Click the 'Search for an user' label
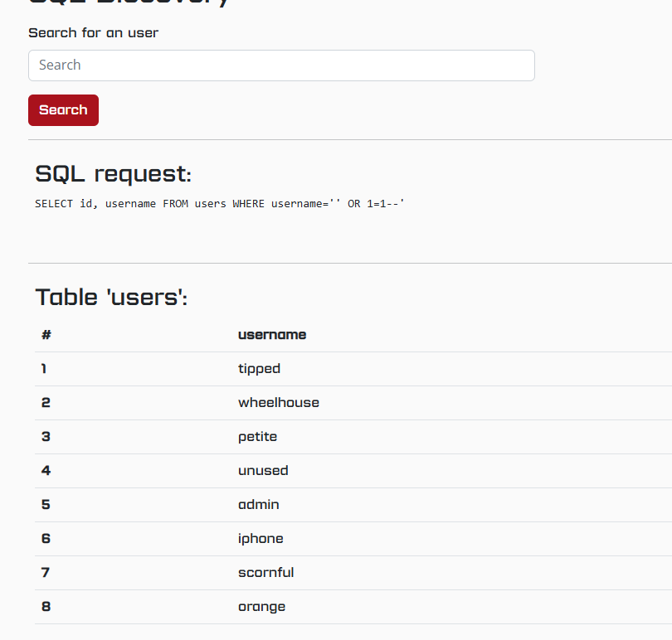The image size is (672, 640). click(94, 33)
